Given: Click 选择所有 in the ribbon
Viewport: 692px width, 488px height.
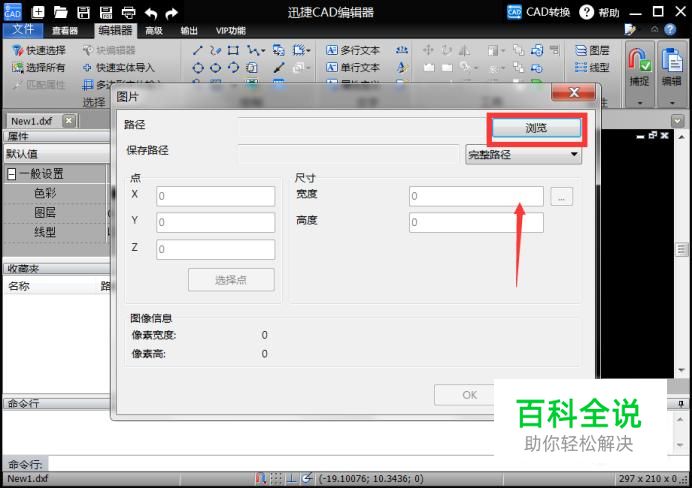Looking at the screenshot, I should click(x=39, y=68).
